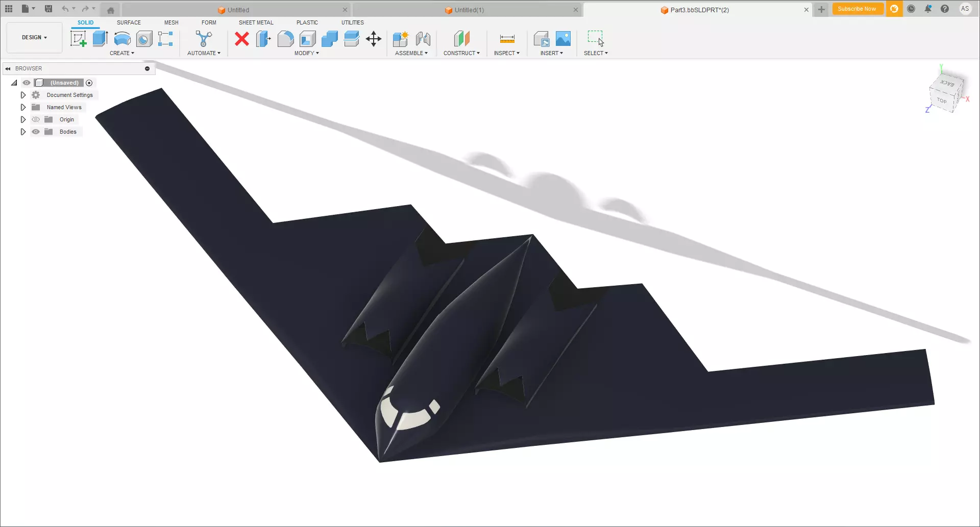Viewport: 980px width, 527px height.
Task: Open the SELECT dropdown menu
Action: point(596,53)
